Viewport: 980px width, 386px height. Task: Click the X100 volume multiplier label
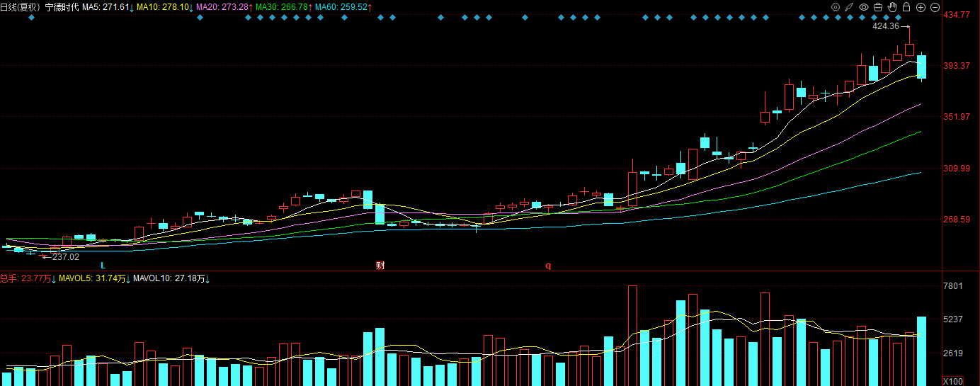click(x=954, y=381)
